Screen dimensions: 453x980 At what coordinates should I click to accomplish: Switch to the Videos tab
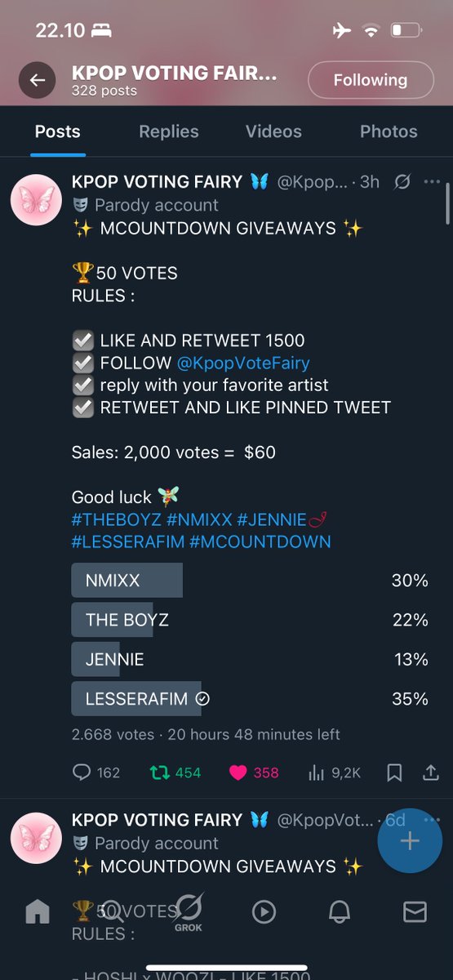click(273, 131)
